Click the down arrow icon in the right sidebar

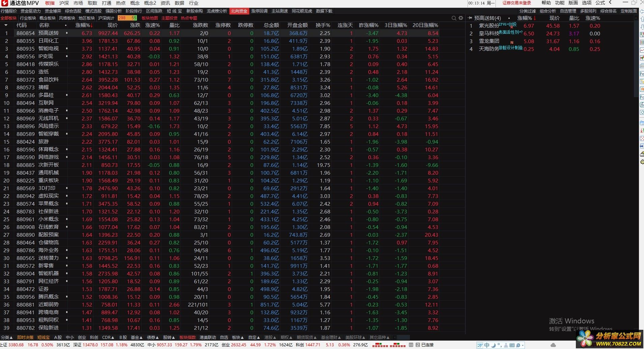click(642, 27)
